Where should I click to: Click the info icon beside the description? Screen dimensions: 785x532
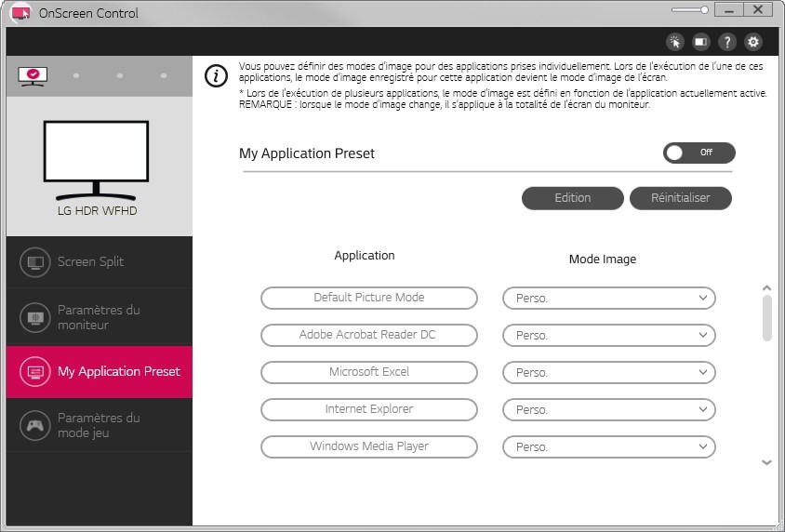pos(216,76)
